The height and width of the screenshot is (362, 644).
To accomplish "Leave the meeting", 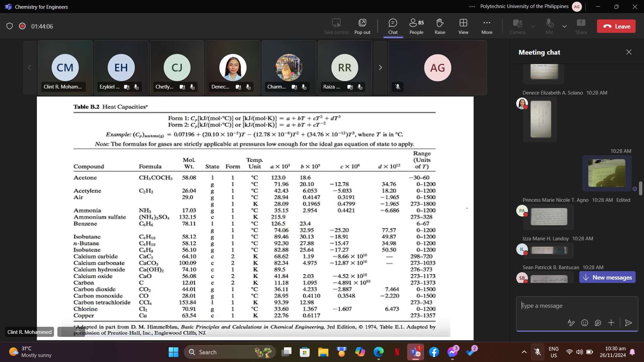I will [x=616, y=26].
